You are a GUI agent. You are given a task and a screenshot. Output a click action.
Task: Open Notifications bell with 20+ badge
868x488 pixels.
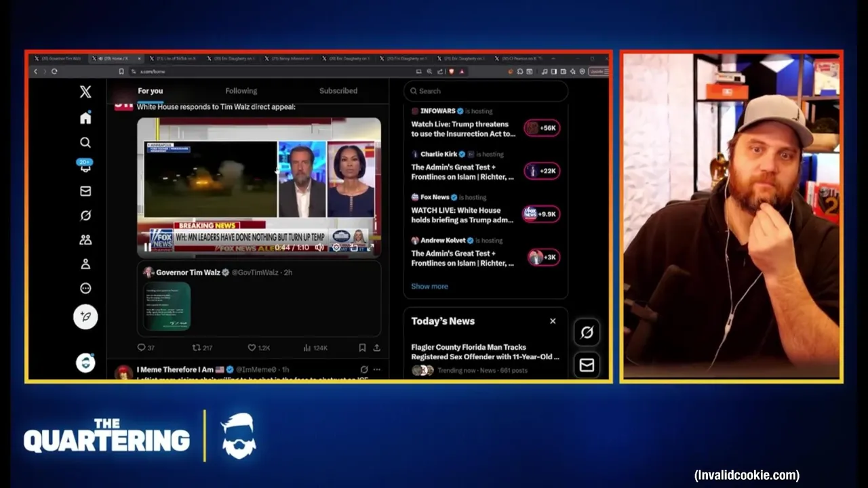click(x=85, y=166)
